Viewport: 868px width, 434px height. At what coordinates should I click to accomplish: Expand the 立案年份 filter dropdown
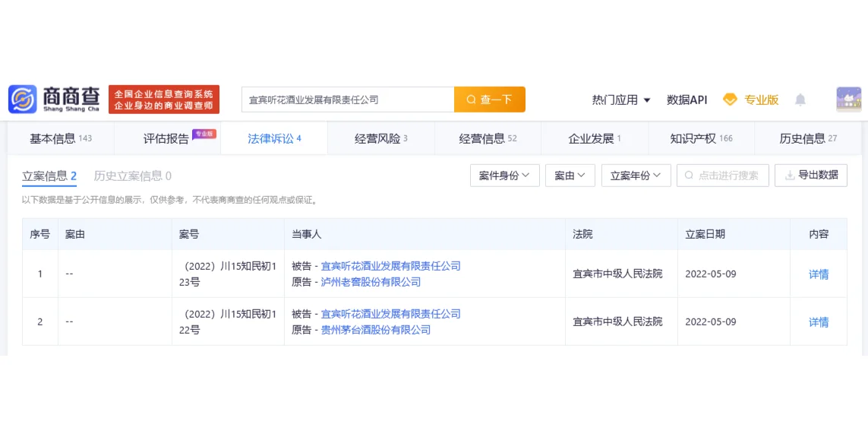click(x=636, y=176)
